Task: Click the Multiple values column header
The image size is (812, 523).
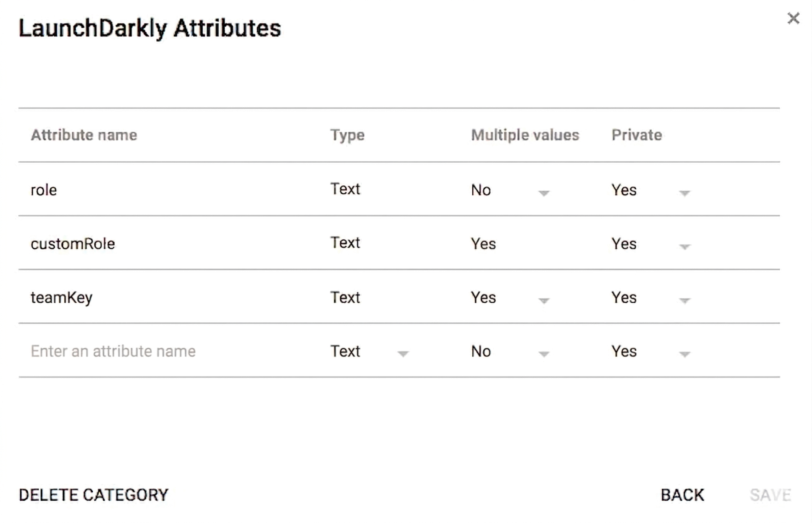Action: (x=525, y=135)
